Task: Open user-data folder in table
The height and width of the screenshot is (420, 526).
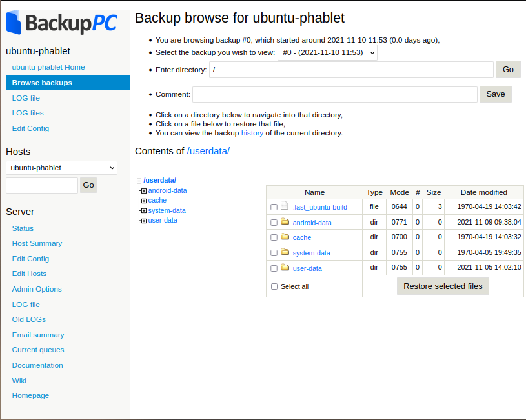Action: tap(307, 268)
